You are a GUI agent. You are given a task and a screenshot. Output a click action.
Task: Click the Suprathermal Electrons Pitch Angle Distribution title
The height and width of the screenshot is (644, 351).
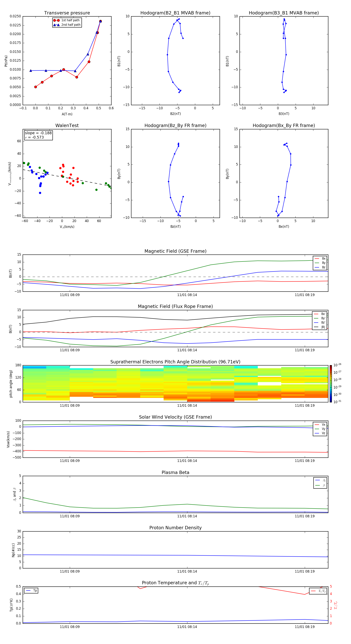pos(175,362)
